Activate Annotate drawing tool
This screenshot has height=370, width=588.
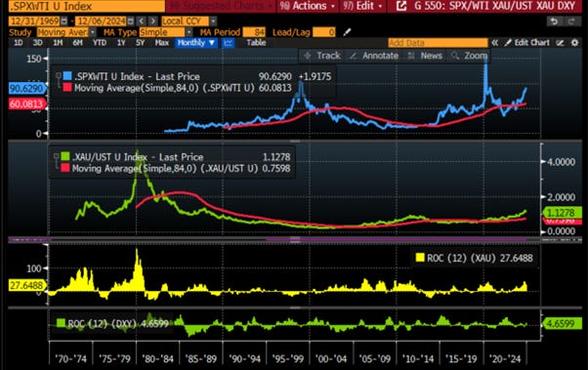coord(374,56)
